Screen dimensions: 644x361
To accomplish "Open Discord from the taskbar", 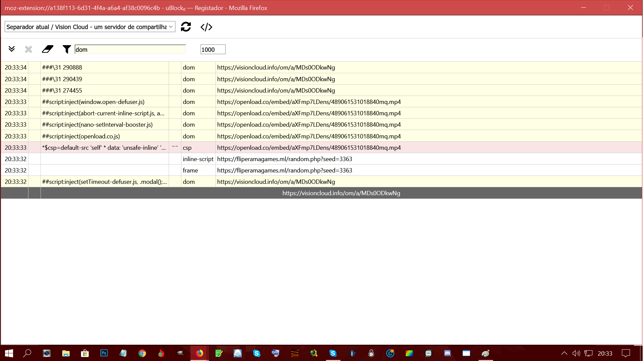I will [448, 353].
